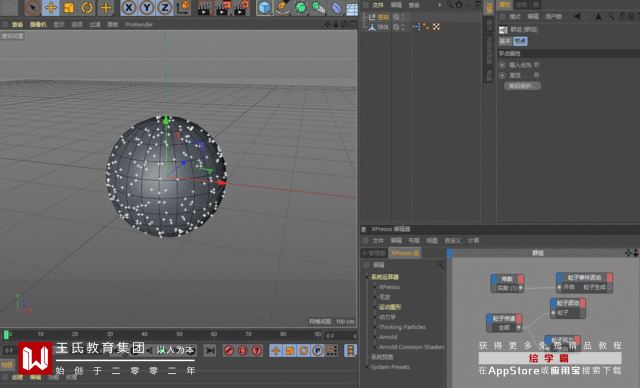
Task: Select the sphere object in Object Manager
Action: [x=382, y=27]
